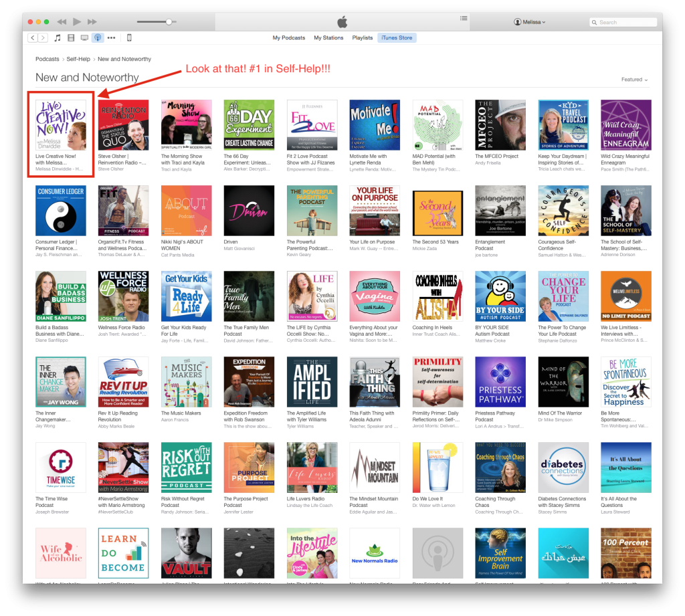Viewport: 685px width, 616px height.
Task: Expand the Melissa account dropdown
Action: [x=530, y=22]
